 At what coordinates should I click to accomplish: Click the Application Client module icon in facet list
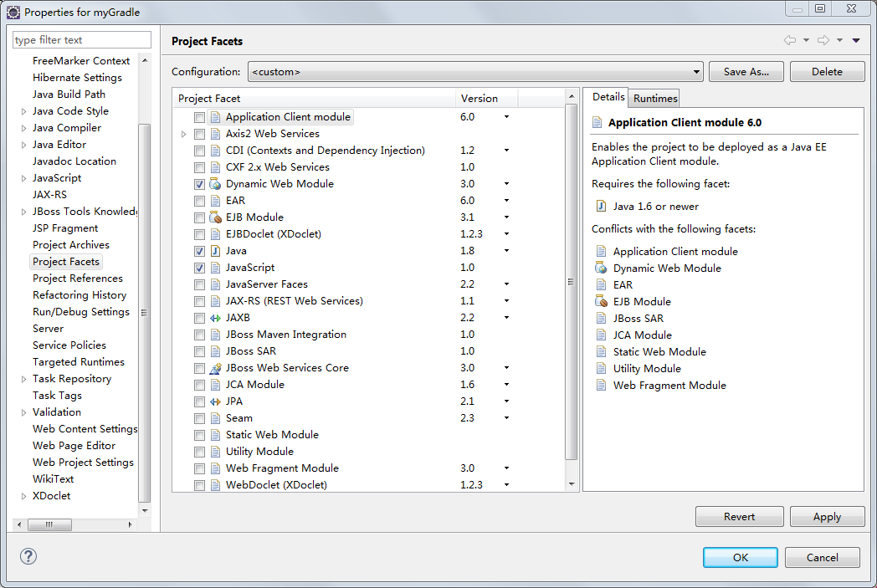(215, 117)
